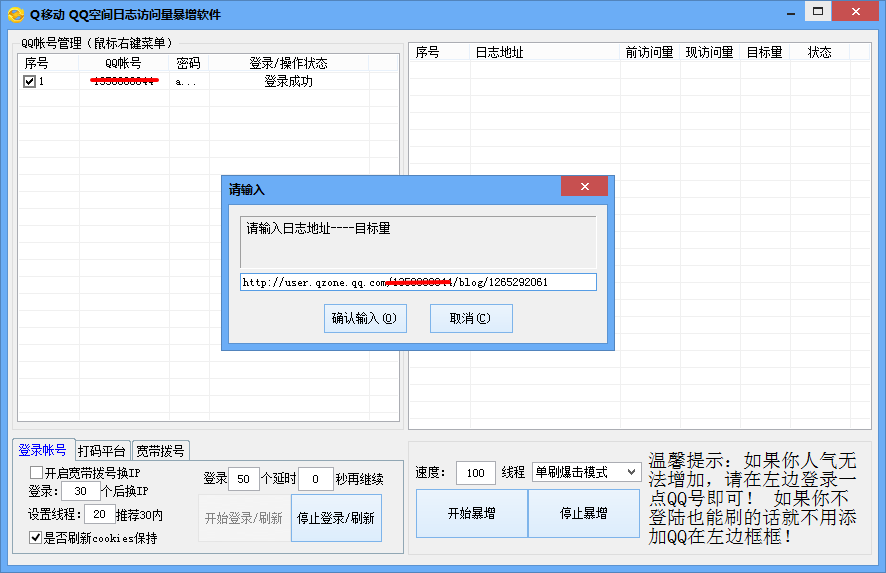Screen dimensions: 886x573
Task: Click the 开始暴增 button
Action: point(471,513)
